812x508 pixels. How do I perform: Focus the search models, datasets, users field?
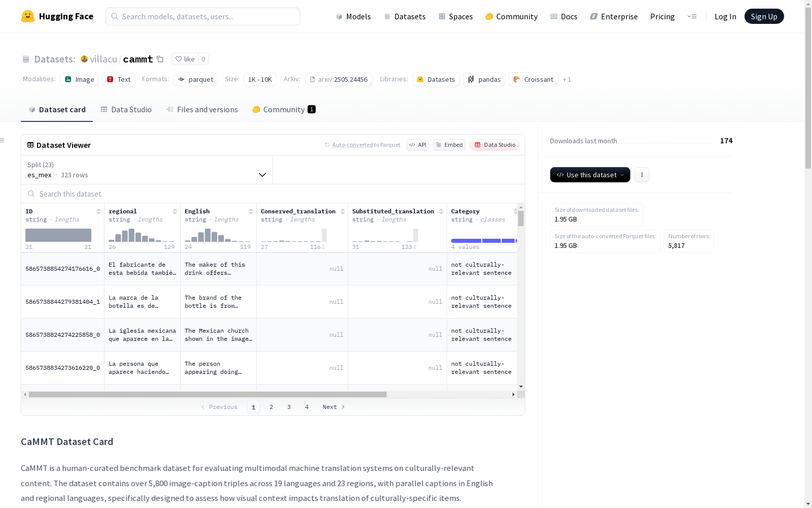pos(203,16)
